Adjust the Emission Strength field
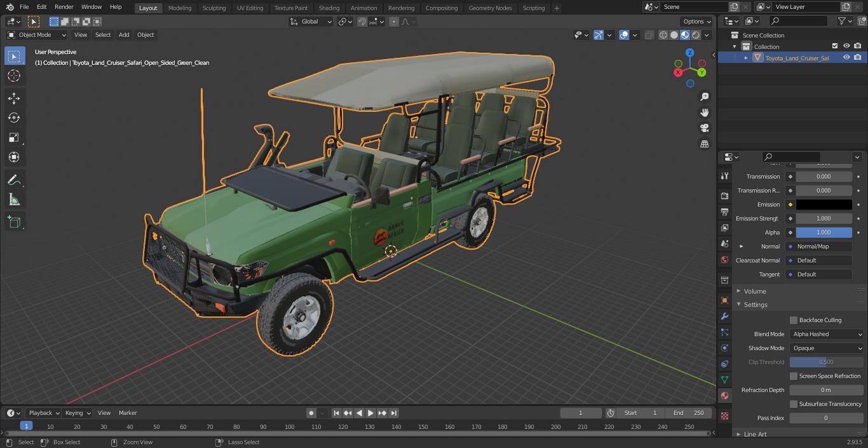 click(824, 219)
